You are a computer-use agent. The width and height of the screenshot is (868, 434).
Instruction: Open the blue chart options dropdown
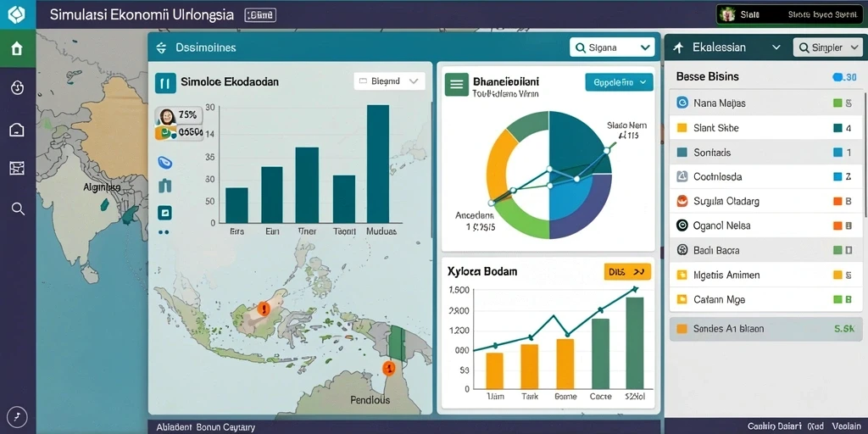click(x=619, y=82)
